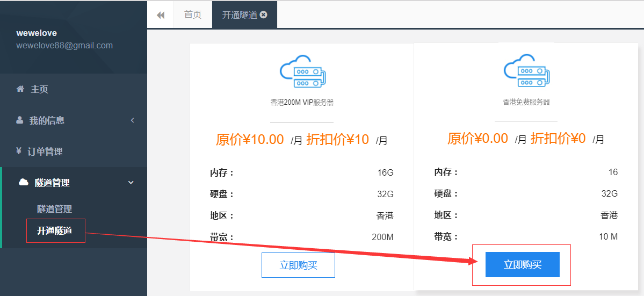Open the 隧道管理 submenu item
The height and width of the screenshot is (296, 644).
coord(54,209)
